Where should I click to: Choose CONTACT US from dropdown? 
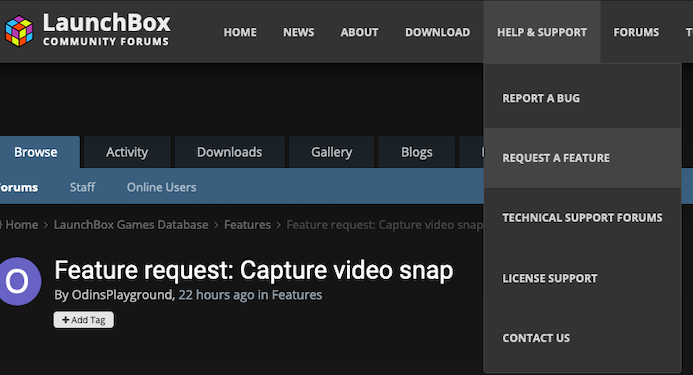pos(583,338)
